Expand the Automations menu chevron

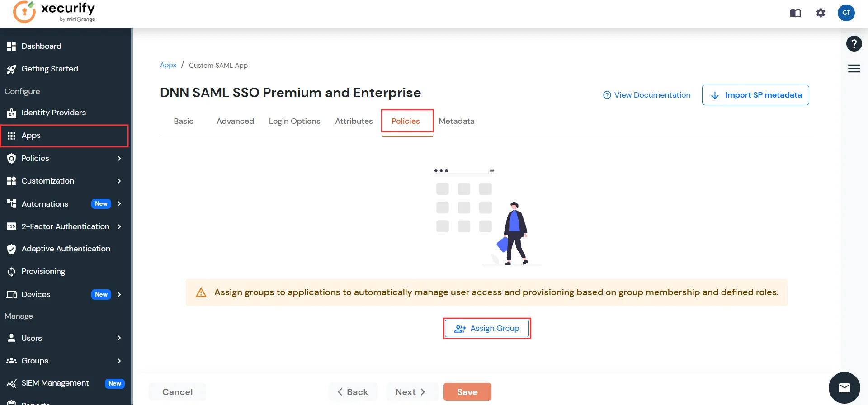[x=119, y=203]
